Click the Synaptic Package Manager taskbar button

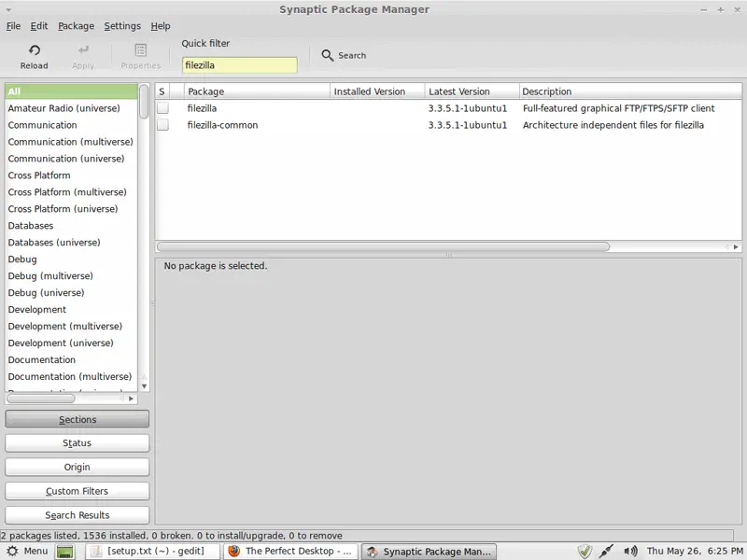click(430, 552)
